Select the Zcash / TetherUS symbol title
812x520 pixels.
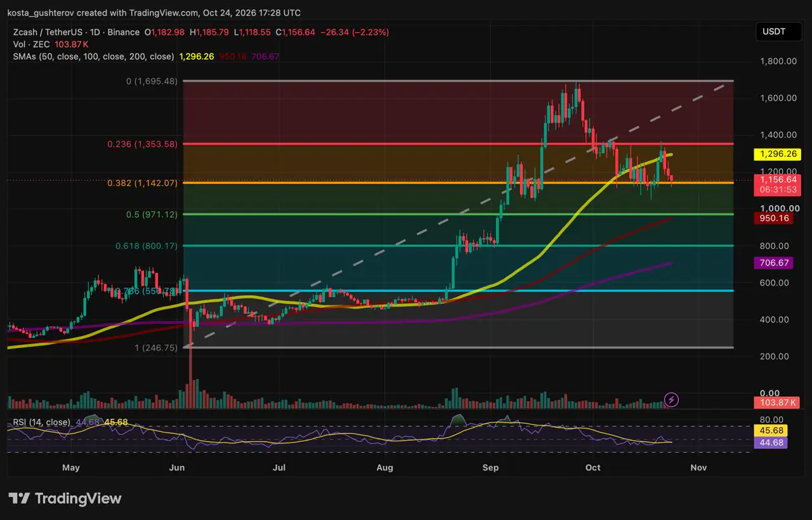76,32
